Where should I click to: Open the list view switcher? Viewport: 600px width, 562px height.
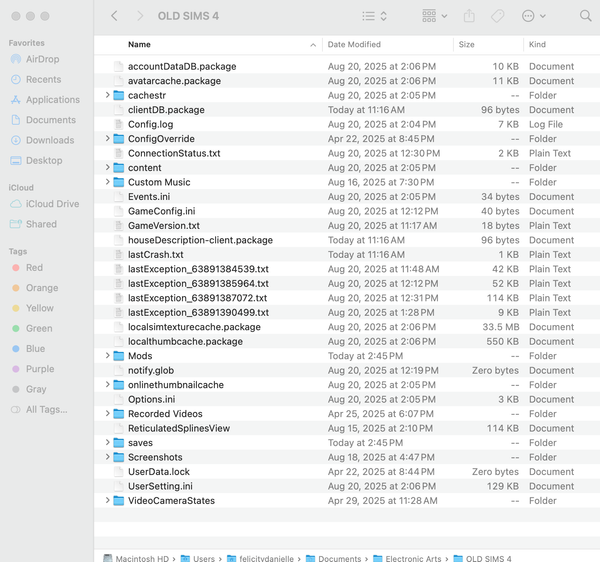pos(375,16)
